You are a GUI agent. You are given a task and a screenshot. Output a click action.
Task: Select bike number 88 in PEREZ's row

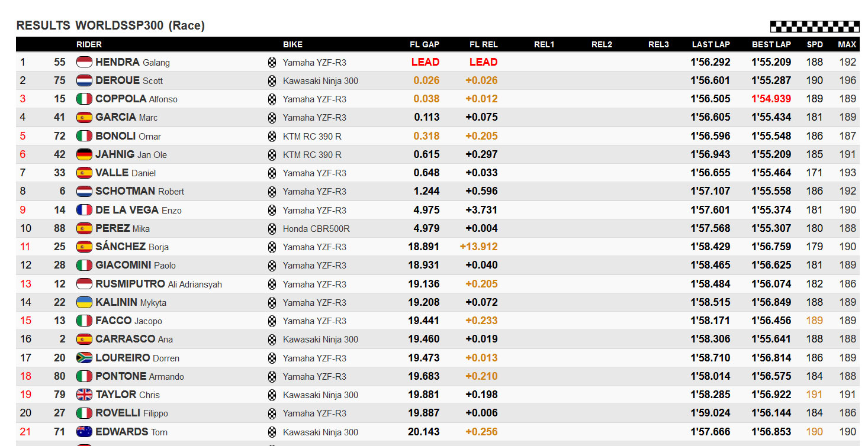tap(59, 228)
